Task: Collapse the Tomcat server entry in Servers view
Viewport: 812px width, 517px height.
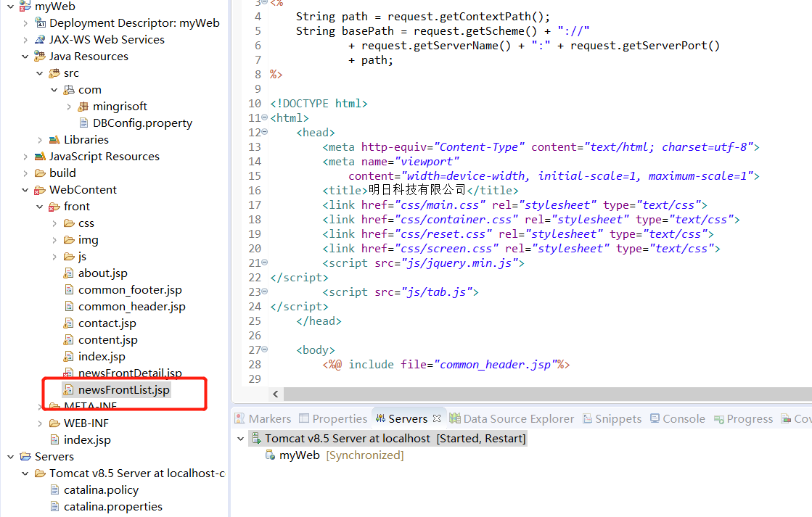Action: point(240,439)
